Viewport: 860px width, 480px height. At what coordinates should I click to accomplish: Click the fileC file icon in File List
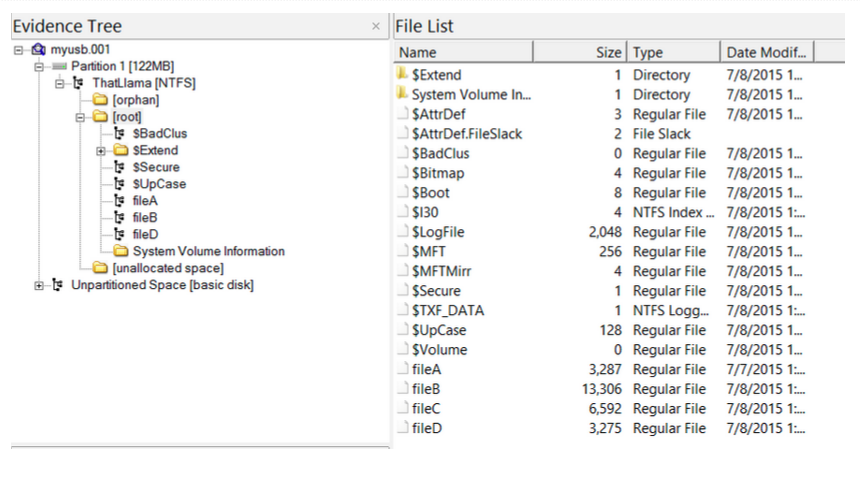[x=401, y=409]
